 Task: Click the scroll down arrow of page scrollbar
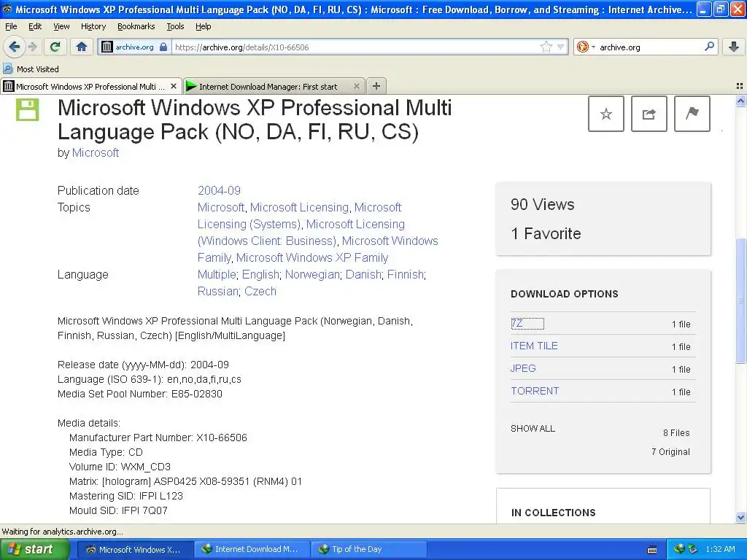point(740,517)
